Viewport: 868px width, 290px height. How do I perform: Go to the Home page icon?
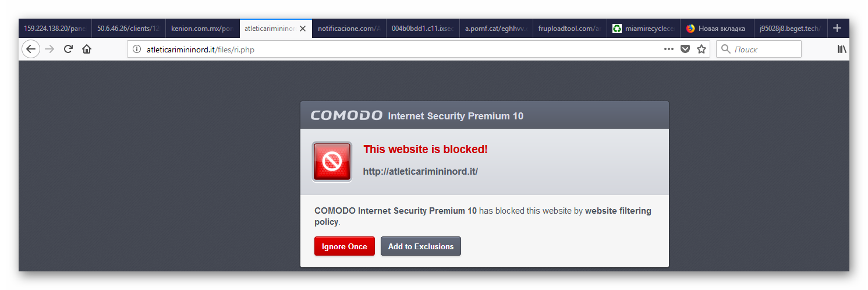[x=87, y=49]
